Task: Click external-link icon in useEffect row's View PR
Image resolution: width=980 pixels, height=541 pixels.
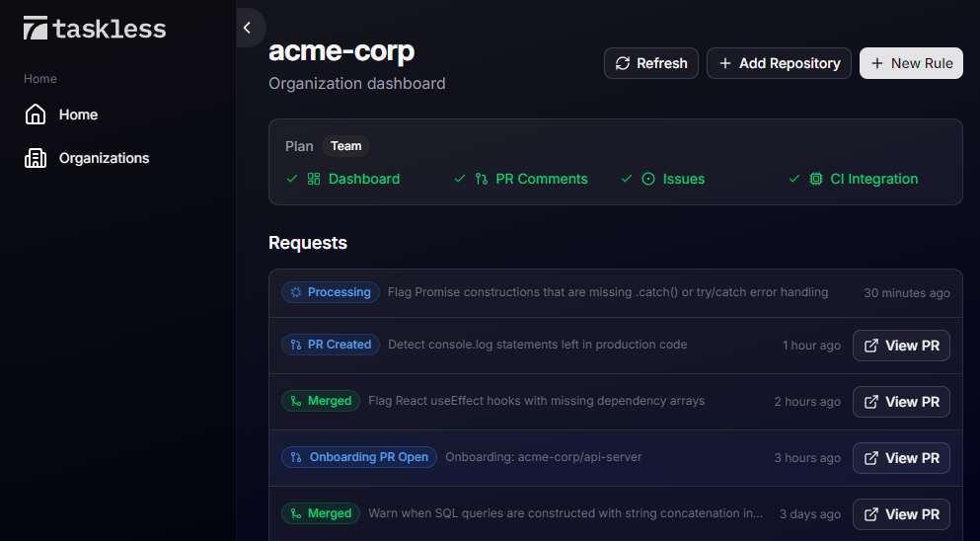Action: pos(870,402)
